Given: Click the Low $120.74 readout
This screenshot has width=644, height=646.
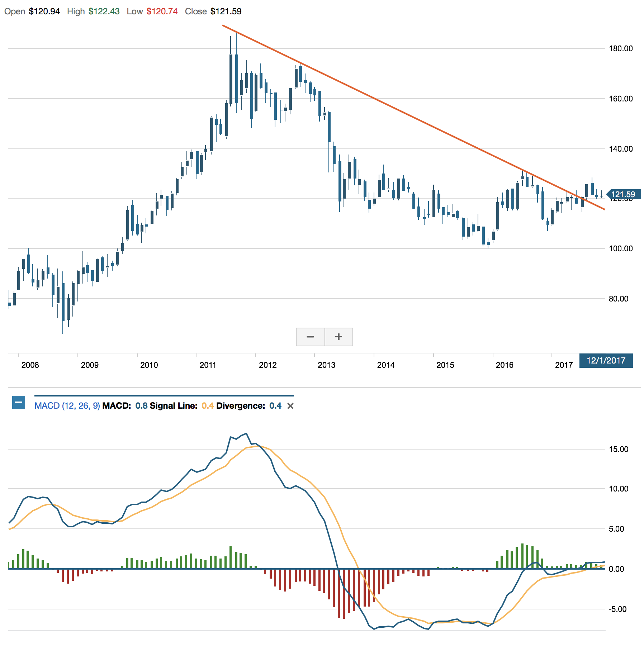Looking at the screenshot, I should 152,11.
